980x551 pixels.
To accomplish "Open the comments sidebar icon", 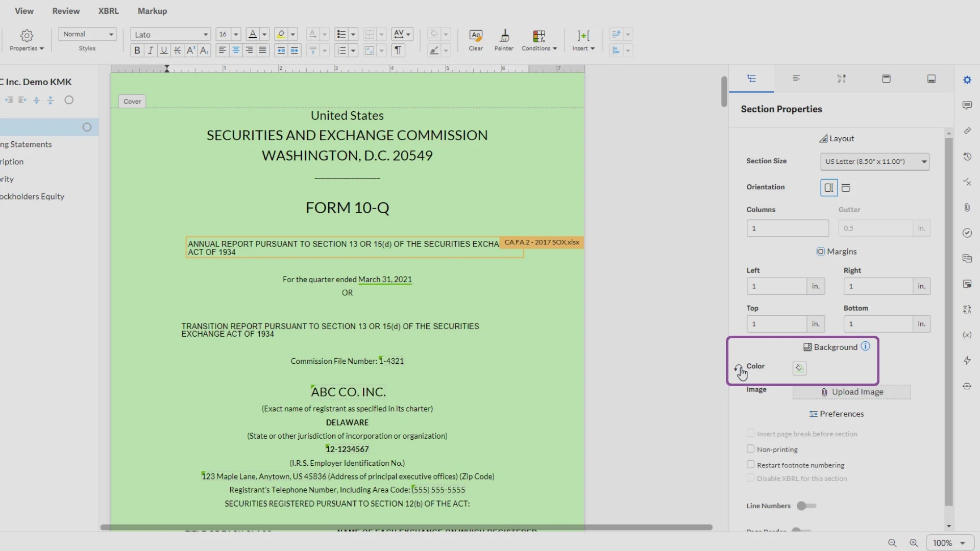I will (x=967, y=106).
